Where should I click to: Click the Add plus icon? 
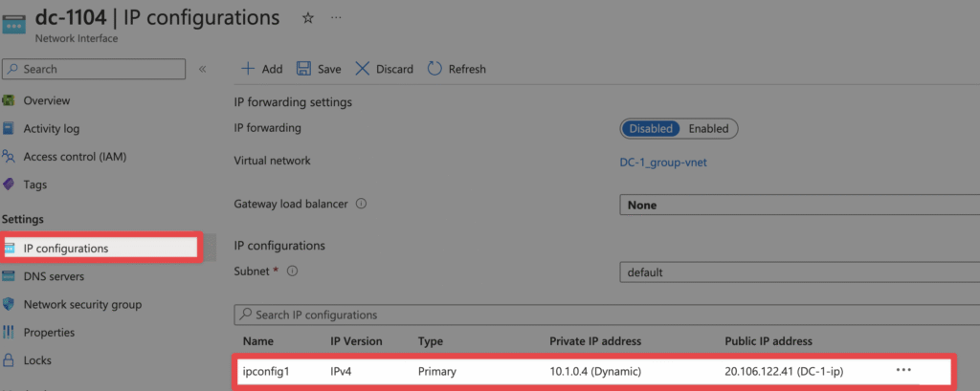[247, 69]
